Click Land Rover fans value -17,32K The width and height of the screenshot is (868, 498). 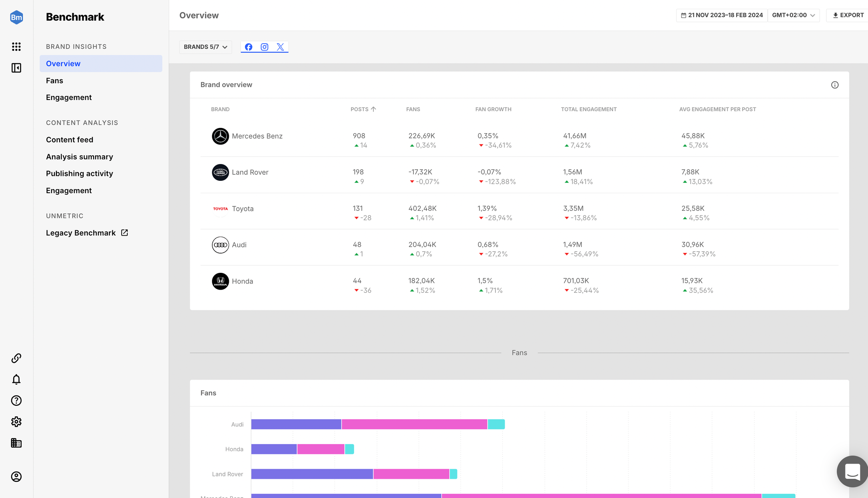[420, 172]
